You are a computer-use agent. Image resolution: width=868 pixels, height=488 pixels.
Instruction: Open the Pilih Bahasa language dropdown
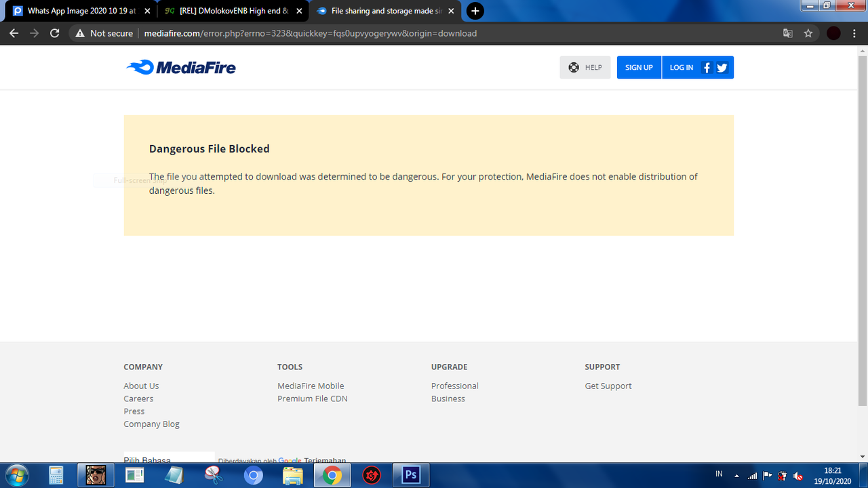tap(169, 458)
